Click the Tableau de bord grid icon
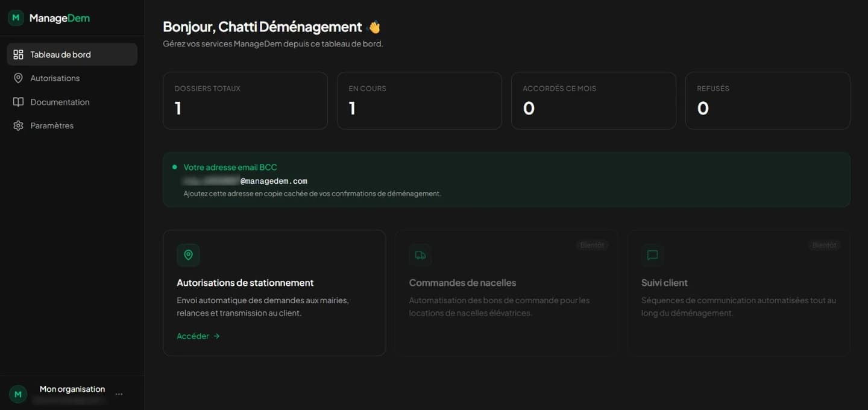The height and width of the screenshot is (410, 868). click(x=18, y=54)
